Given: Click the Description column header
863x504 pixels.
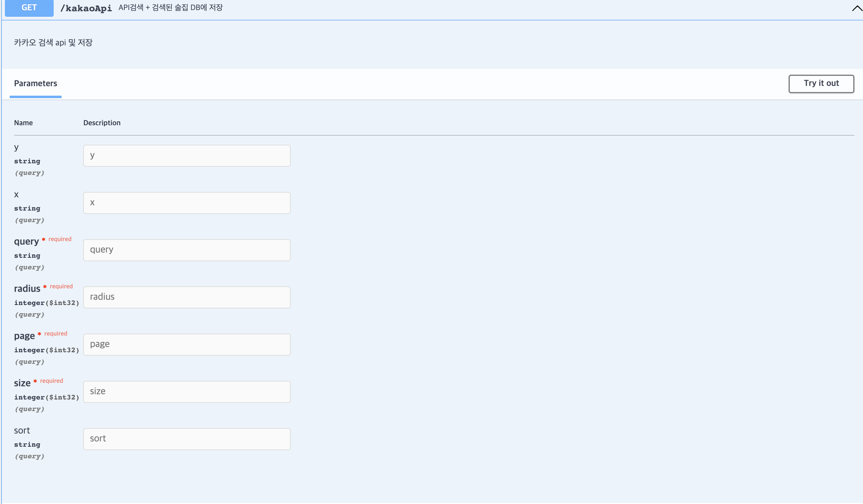Looking at the screenshot, I should click(102, 123).
